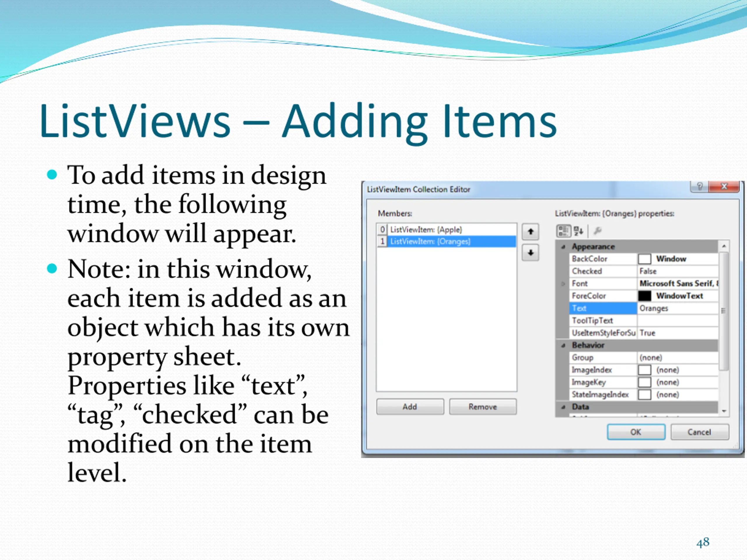
Task: Click the Remove button
Action: 483,407
